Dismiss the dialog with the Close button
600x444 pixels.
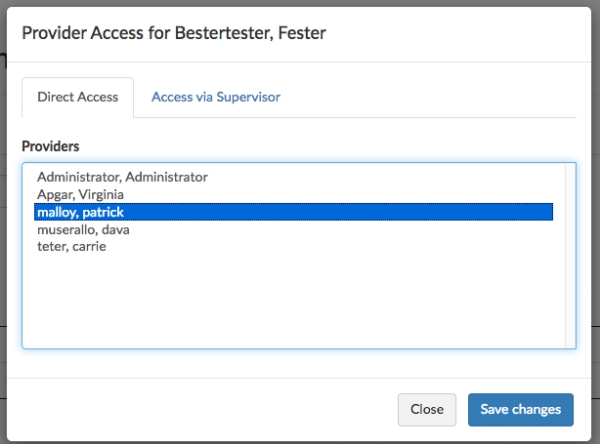427,410
